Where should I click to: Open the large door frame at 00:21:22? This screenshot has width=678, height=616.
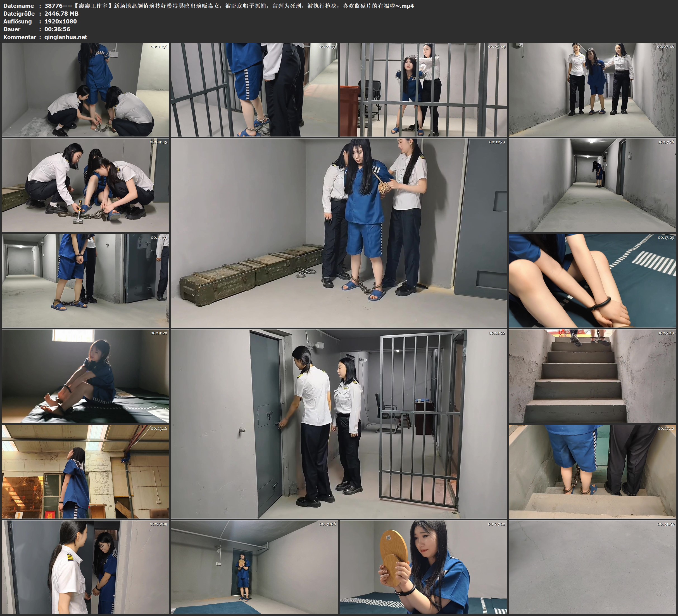[x=339, y=424]
